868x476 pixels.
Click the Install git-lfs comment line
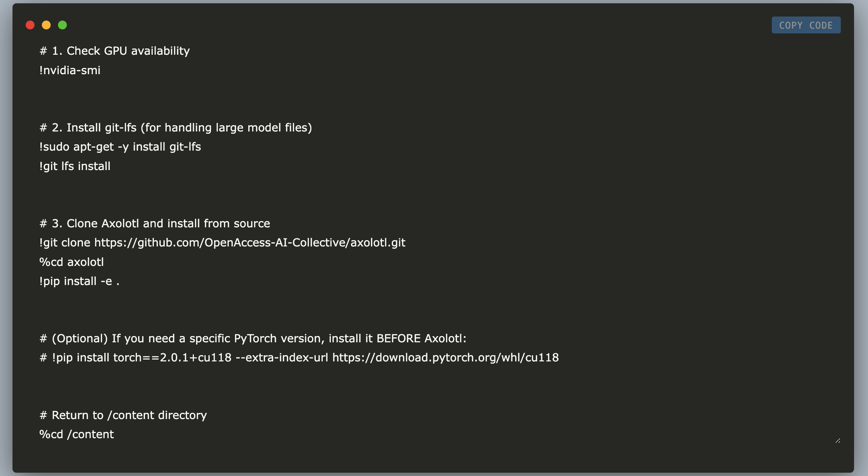(x=176, y=127)
